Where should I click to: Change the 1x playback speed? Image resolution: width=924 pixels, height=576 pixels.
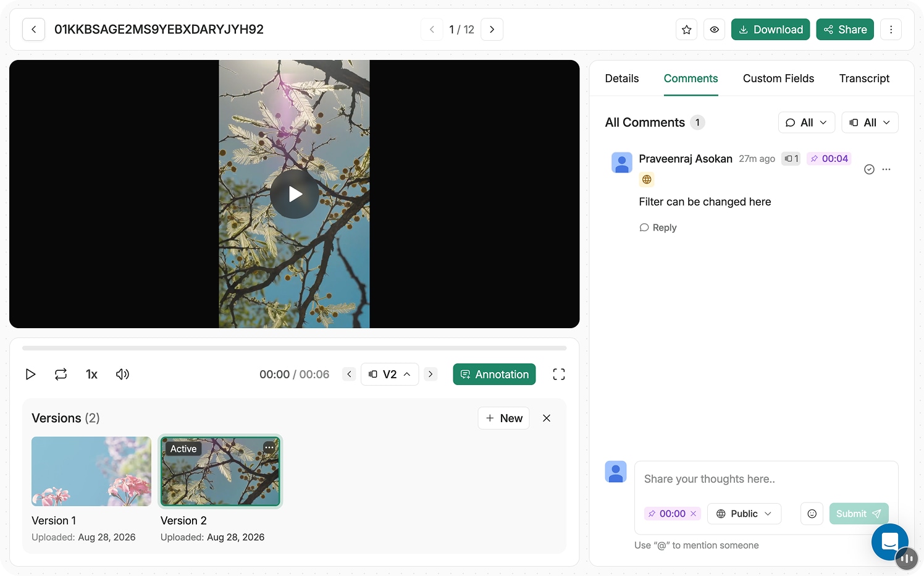point(91,375)
